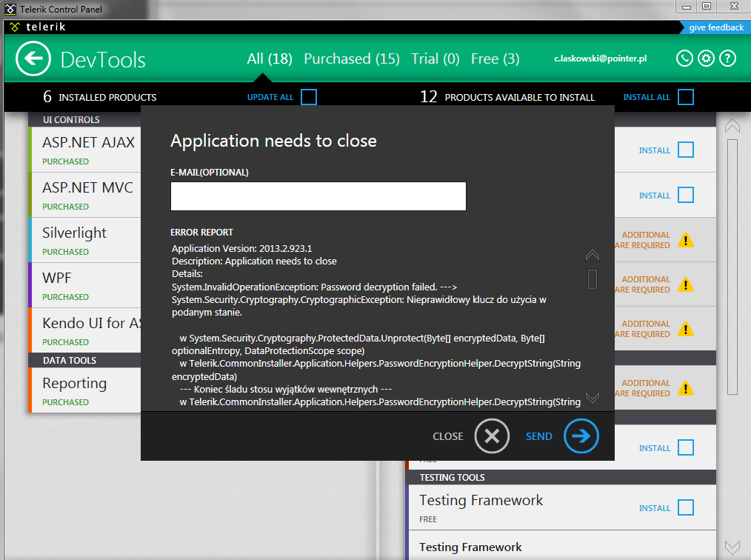Click the blue arrow Send icon

coord(581,436)
